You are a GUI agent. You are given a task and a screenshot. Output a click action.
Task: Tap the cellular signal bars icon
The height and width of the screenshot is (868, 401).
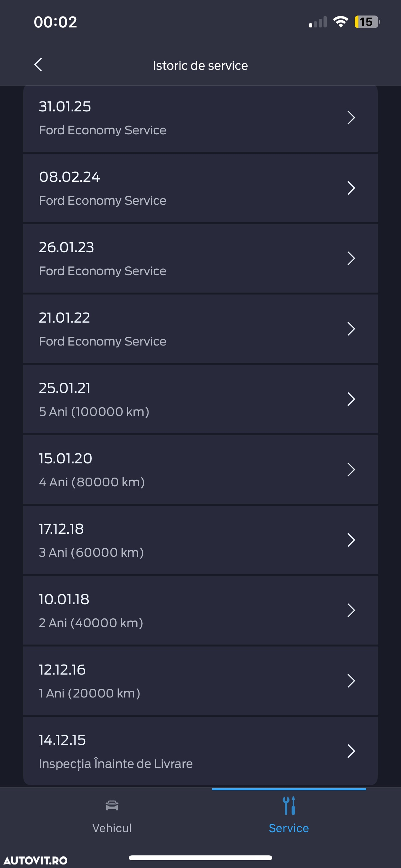pos(318,22)
